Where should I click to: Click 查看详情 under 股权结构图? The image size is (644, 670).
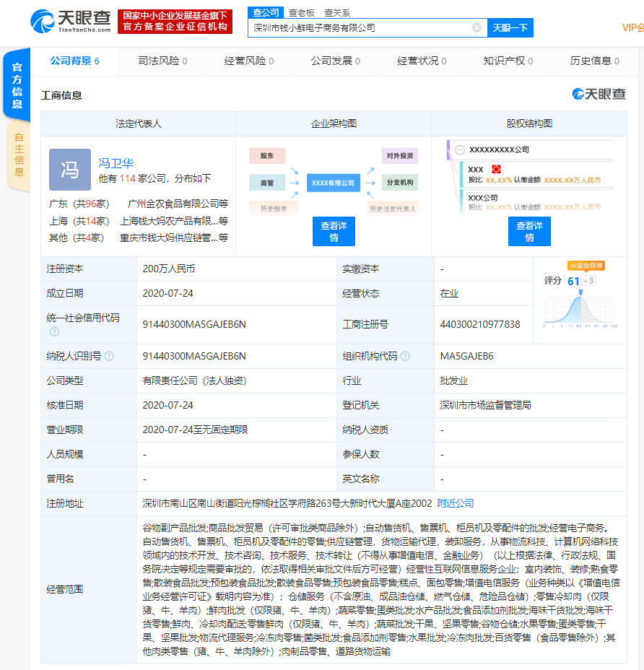coord(529,232)
